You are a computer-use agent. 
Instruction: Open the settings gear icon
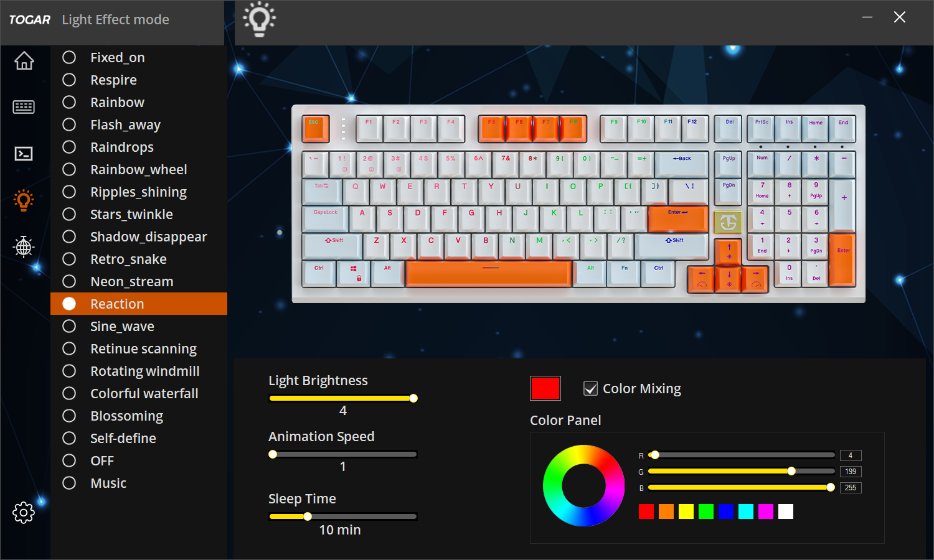(24, 512)
